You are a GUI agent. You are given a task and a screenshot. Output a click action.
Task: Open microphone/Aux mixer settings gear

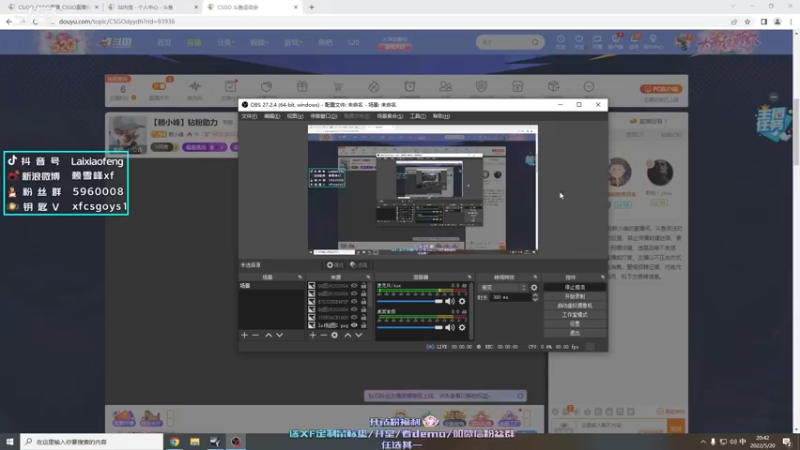point(462,301)
